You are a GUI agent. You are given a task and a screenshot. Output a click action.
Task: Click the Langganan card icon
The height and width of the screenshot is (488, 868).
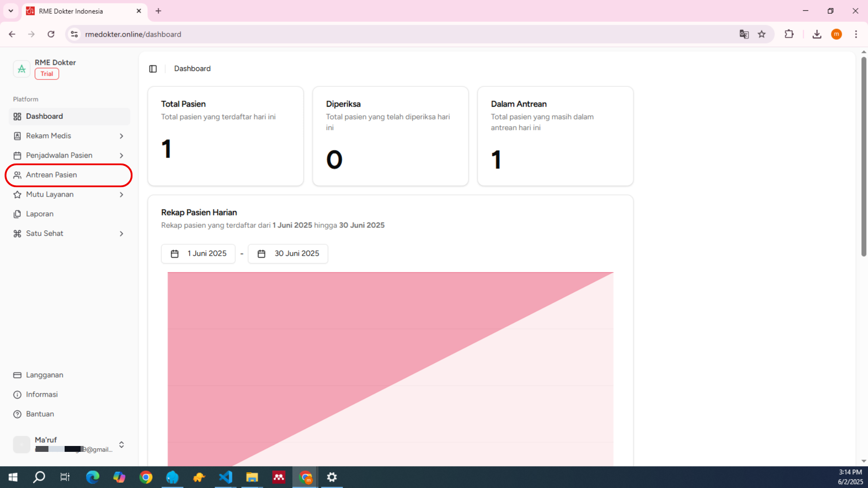tap(17, 375)
